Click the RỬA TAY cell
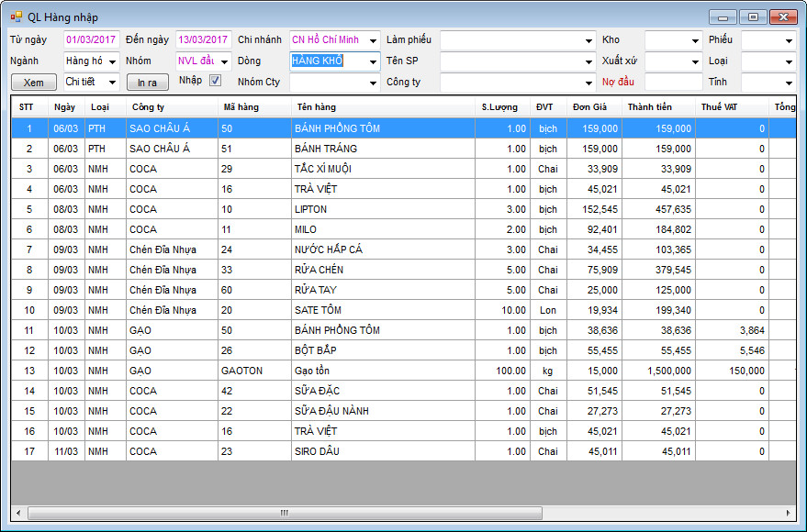This screenshot has height=532, width=807. point(383,290)
